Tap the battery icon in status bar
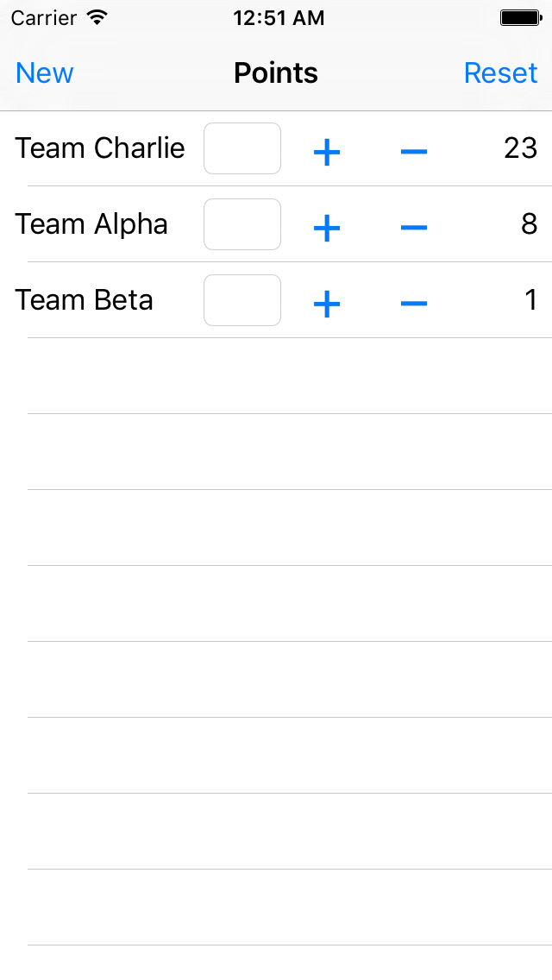Viewport: 552px width, 980px height. [521, 17]
